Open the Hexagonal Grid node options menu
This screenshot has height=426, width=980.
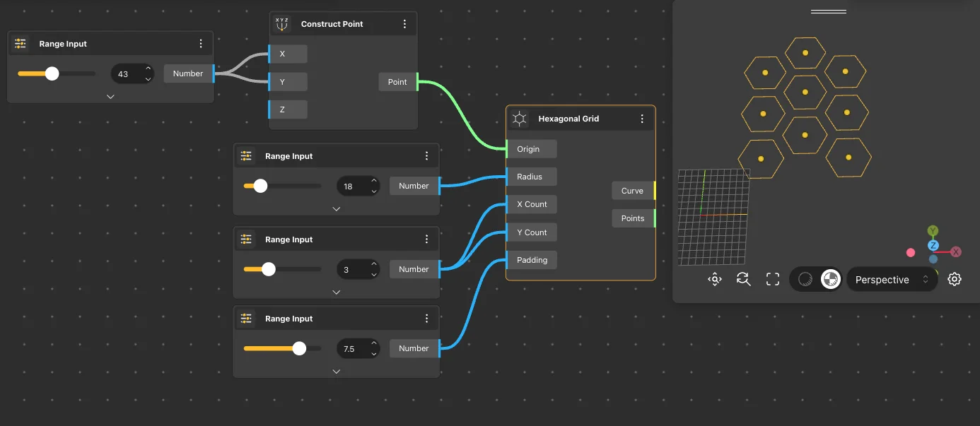pyautogui.click(x=642, y=119)
